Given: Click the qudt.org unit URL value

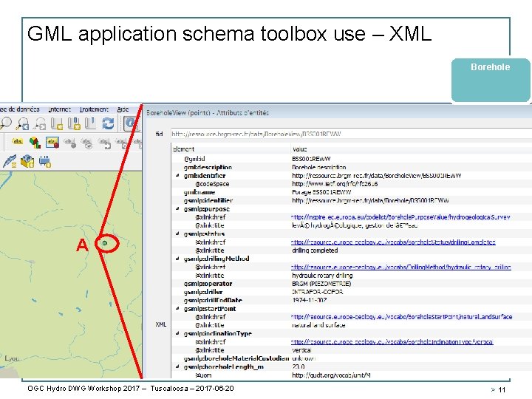Looking at the screenshot, I should click(331, 375).
